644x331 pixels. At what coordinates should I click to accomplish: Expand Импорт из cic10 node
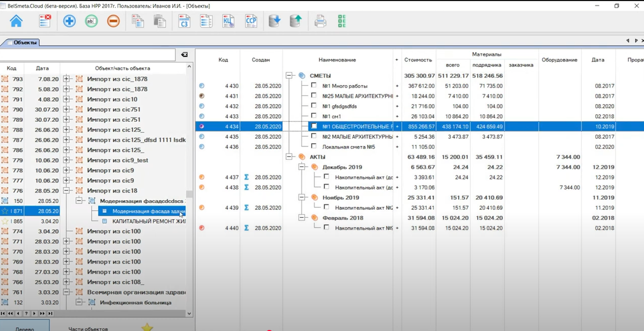[67, 99]
